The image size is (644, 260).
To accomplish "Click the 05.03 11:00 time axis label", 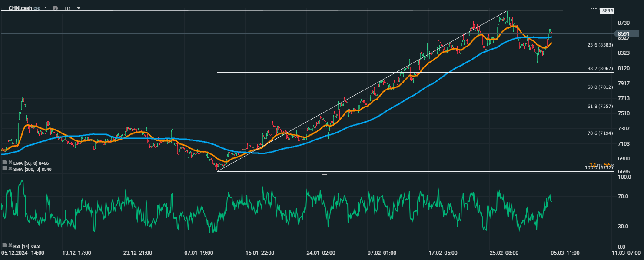I will tap(565, 253).
